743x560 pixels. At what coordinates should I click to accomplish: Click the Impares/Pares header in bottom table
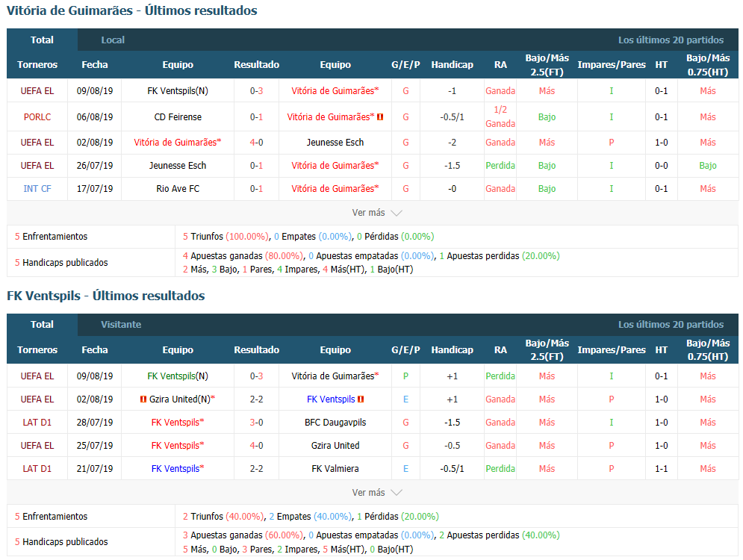pyautogui.click(x=612, y=349)
